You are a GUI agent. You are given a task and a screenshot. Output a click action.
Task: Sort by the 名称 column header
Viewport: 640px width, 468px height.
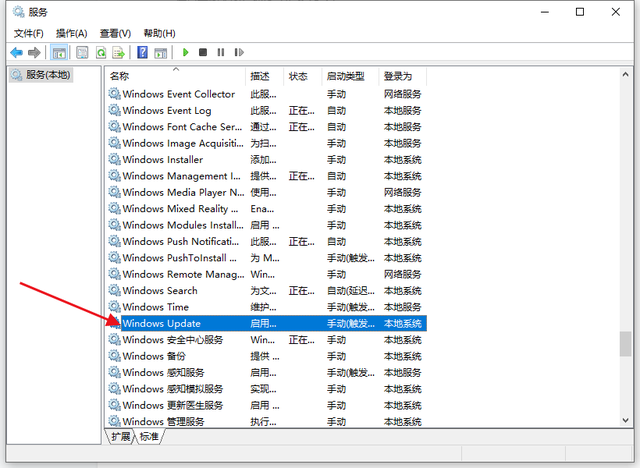coord(176,76)
